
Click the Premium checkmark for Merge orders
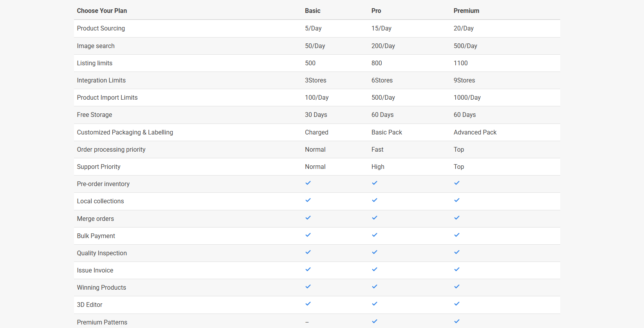[x=457, y=218]
